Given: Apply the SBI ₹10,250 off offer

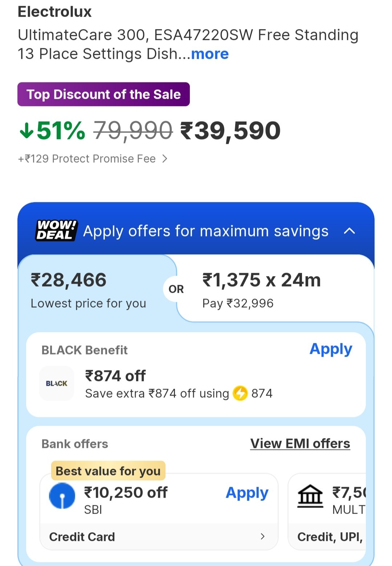Looking at the screenshot, I should click(247, 493).
